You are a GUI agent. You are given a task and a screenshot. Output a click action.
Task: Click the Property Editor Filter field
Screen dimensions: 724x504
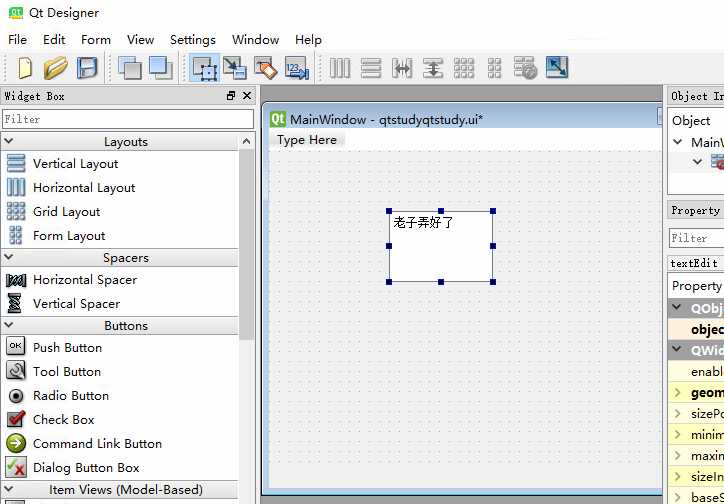[x=696, y=238]
